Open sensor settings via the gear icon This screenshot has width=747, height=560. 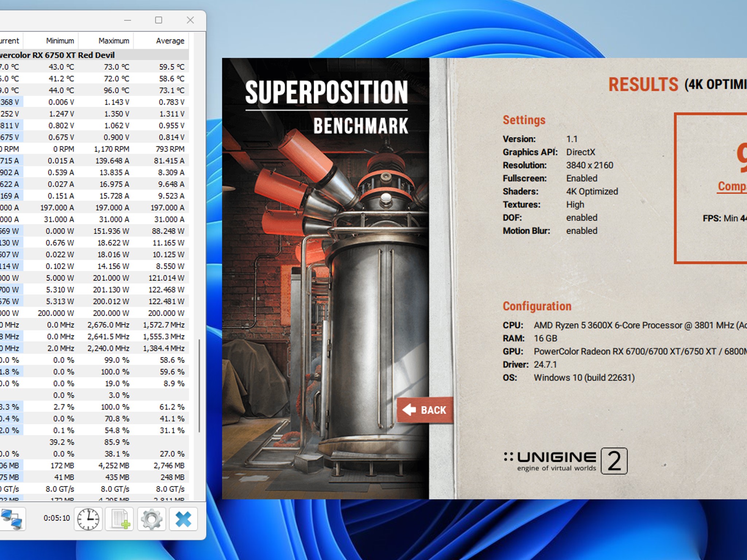point(151,519)
